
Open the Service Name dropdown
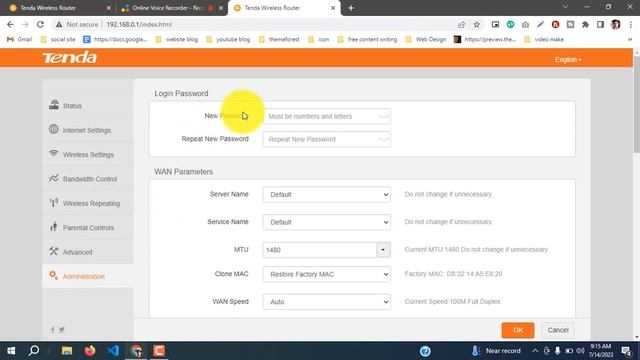coord(327,222)
